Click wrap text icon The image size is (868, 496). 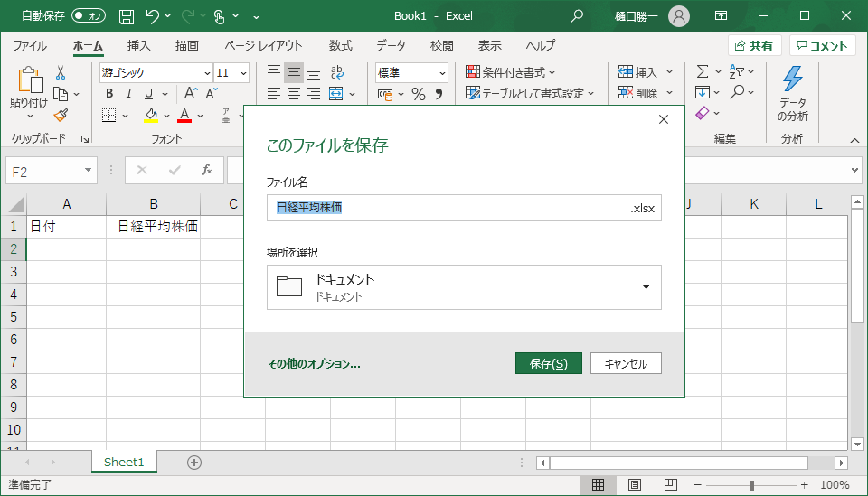pyautogui.click(x=336, y=72)
